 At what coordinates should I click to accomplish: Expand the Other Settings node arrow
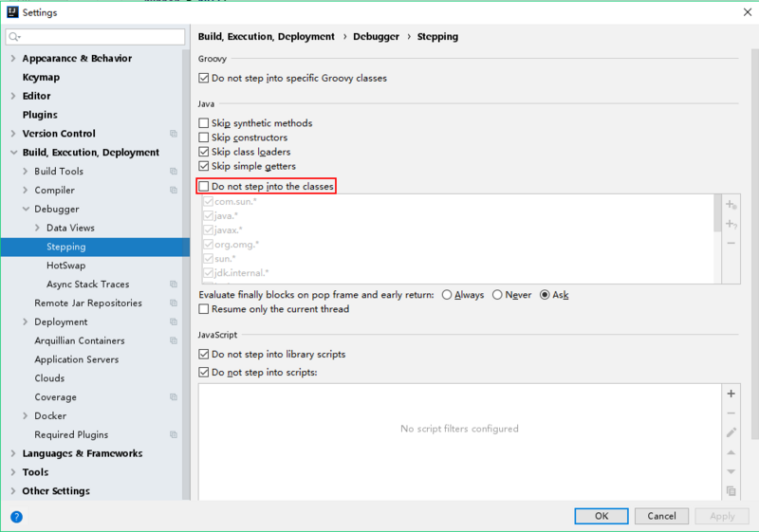pos(13,491)
